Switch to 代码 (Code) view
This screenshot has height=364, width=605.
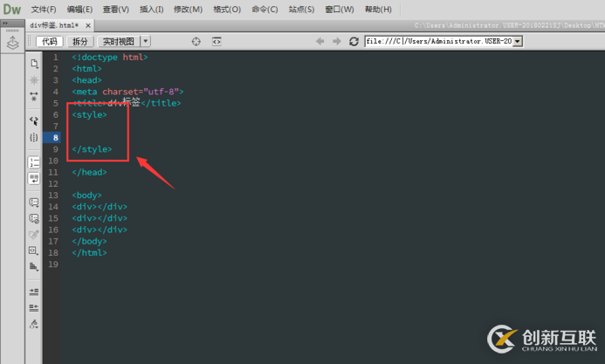pos(50,41)
